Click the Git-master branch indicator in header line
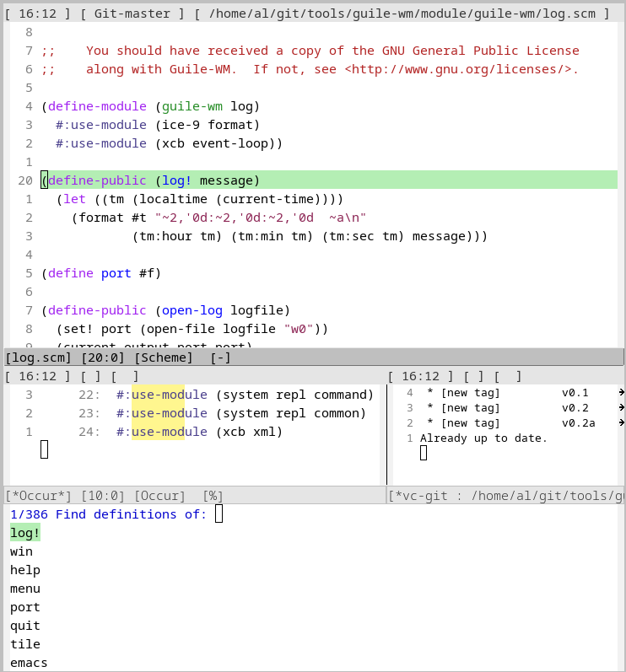626x672 pixels. coord(132,13)
